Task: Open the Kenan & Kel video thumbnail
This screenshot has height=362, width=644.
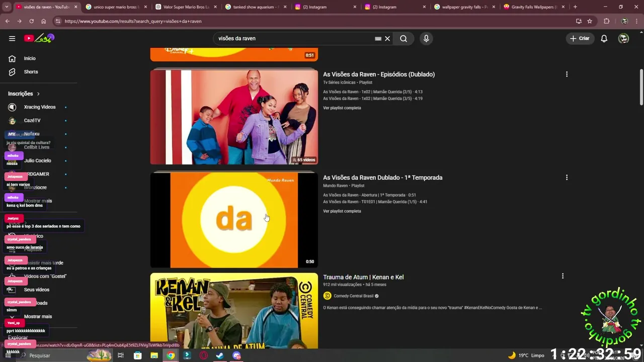Action: (234, 311)
